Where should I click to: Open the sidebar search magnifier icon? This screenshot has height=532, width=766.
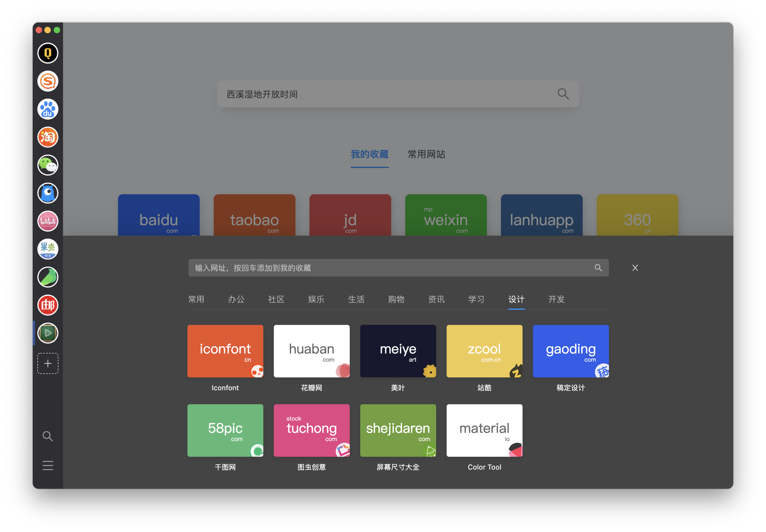click(48, 436)
